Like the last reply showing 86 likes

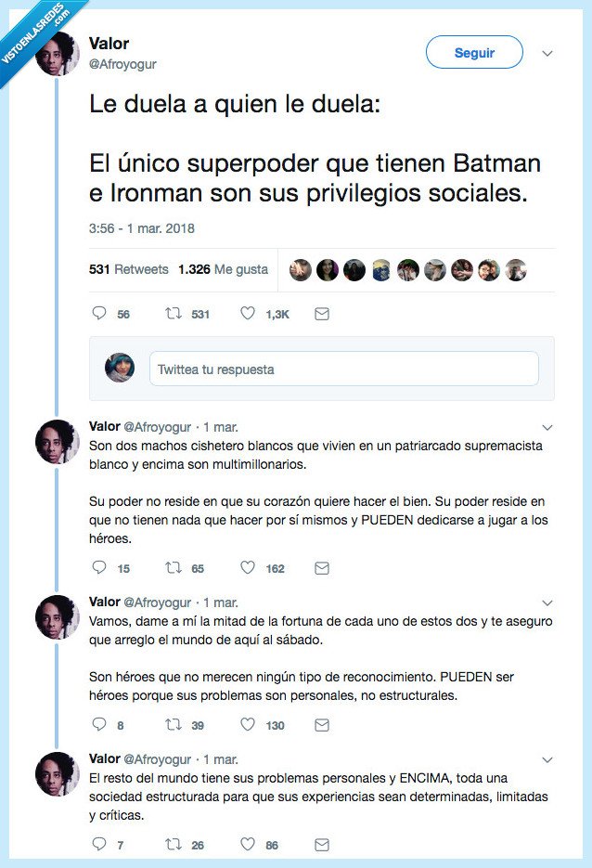pos(248,845)
